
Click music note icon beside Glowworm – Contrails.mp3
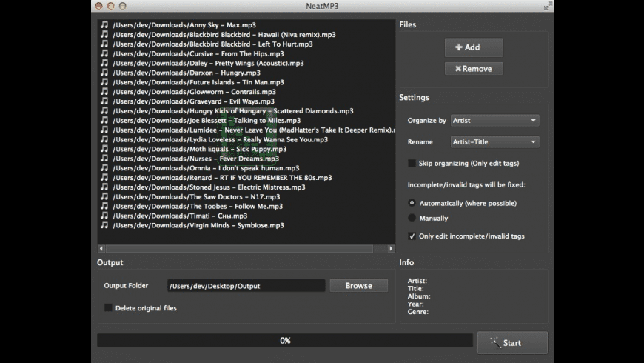tap(104, 91)
